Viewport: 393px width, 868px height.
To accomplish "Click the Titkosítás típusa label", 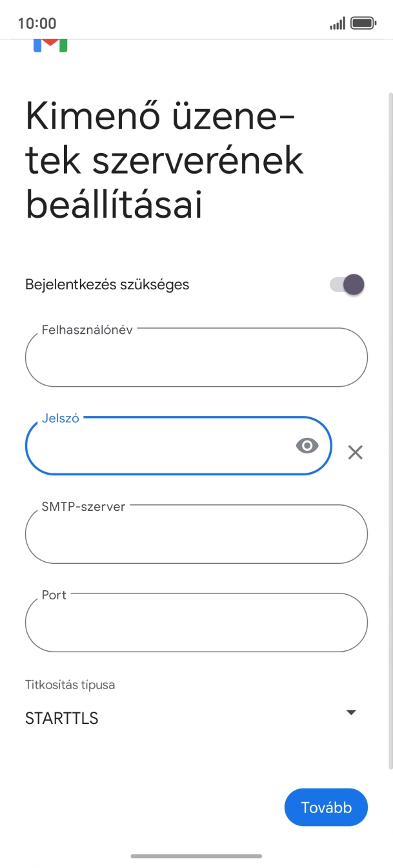I will tap(69, 685).
